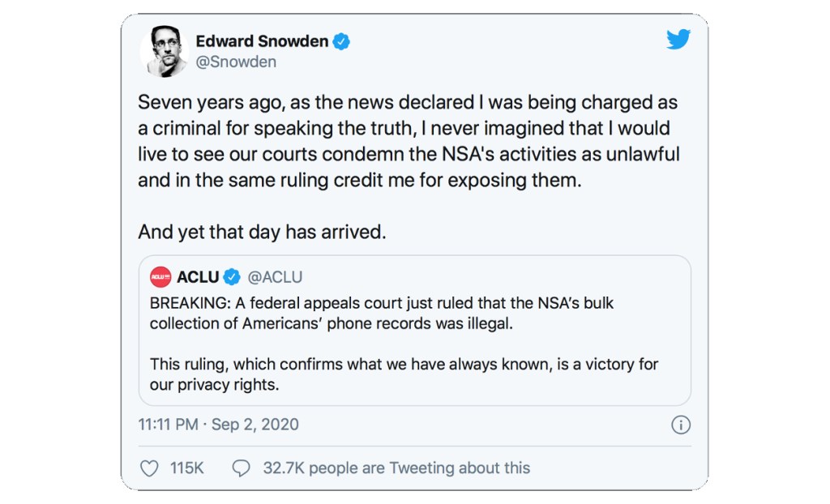
Task: Open the 11:11 PM · Sep 2, 2020 timestamp
Action: point(218,425)
